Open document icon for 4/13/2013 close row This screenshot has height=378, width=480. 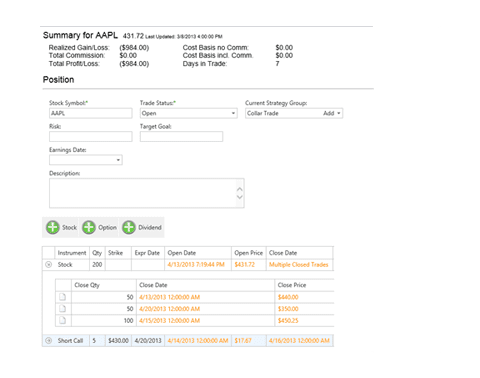62,297
